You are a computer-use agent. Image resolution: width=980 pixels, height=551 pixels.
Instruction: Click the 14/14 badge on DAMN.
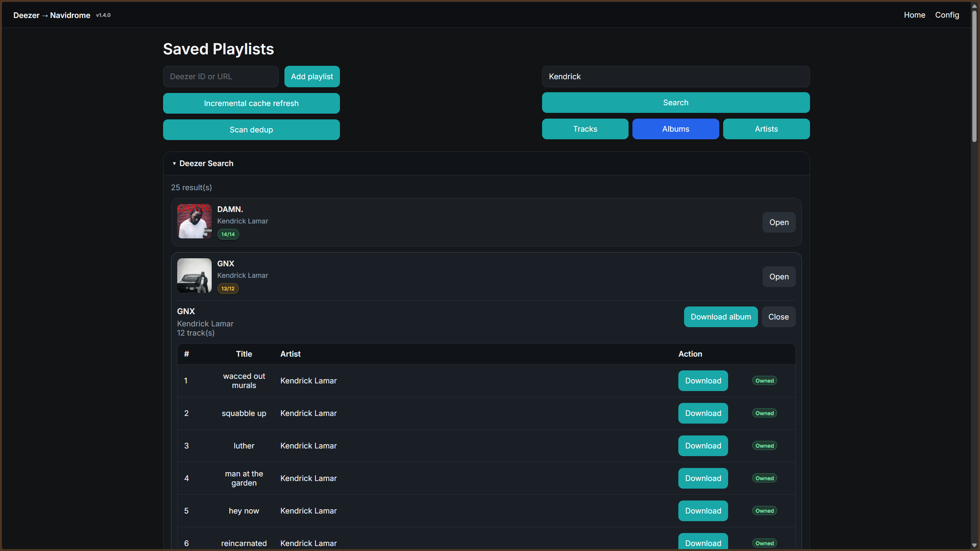(x=228, y=234)
